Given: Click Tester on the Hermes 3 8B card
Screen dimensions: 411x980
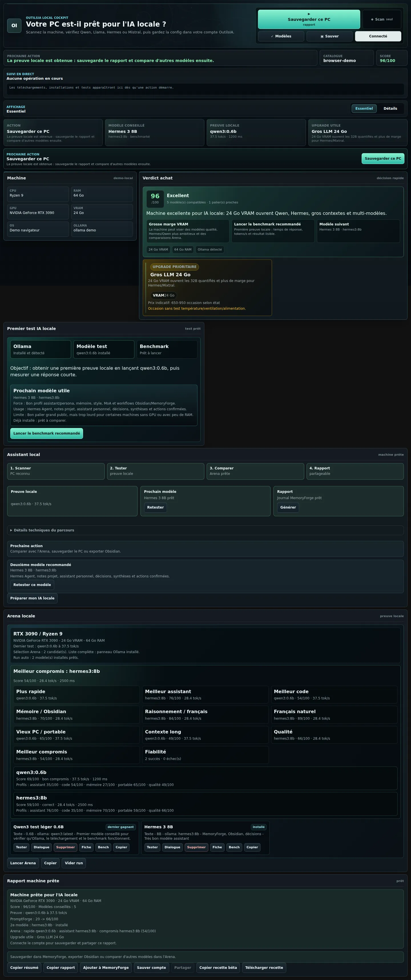Looking at the screenshot, I should point(152,847).
